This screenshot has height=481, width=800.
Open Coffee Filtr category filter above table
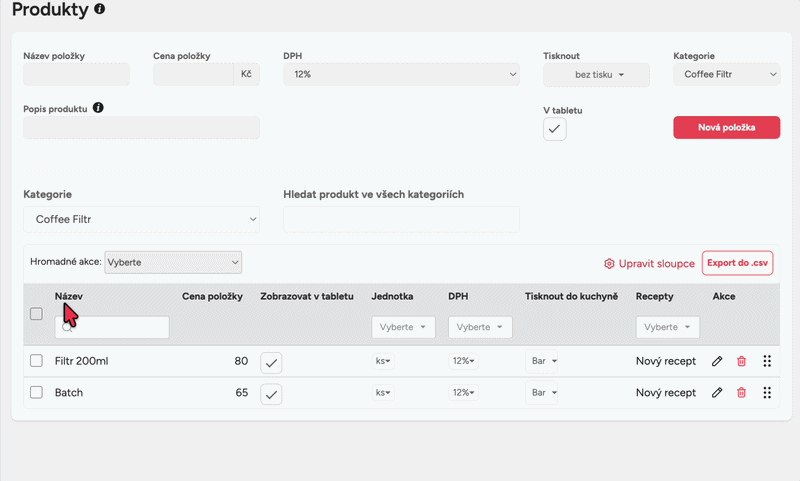tap(141, 219)
